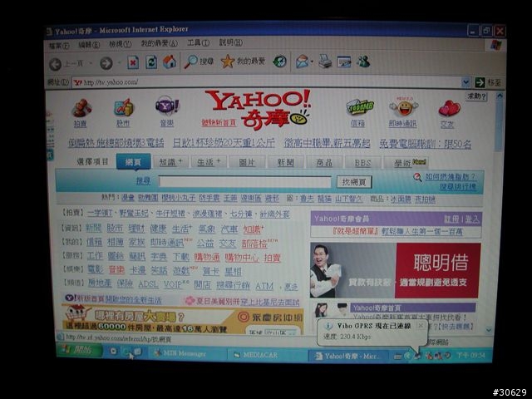Open the Back button history dropdown arrow
Screen dimensions: 532x399
coord(91,63)
